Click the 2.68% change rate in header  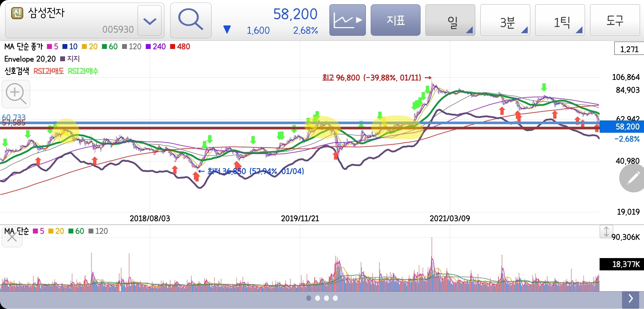pos(305,30)
